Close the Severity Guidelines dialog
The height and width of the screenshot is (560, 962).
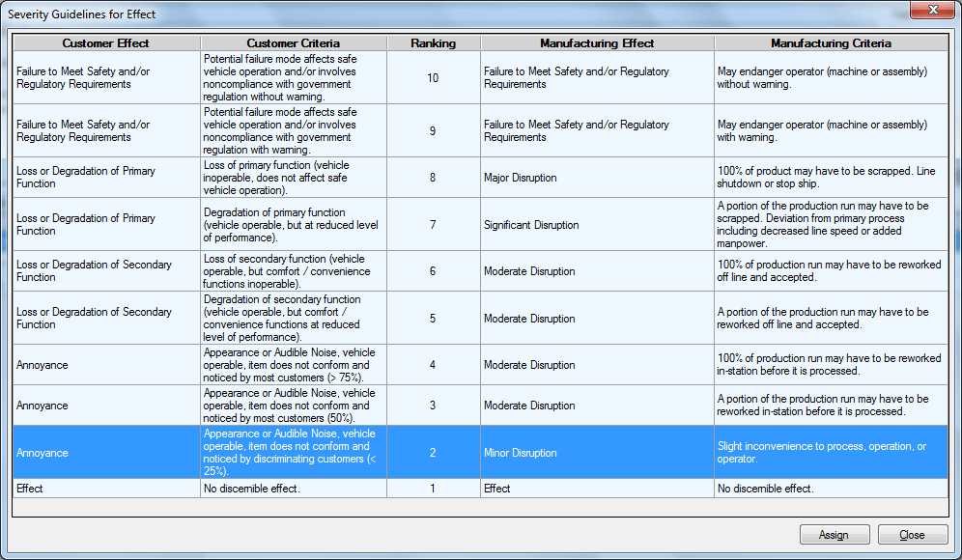click(931, 11)
